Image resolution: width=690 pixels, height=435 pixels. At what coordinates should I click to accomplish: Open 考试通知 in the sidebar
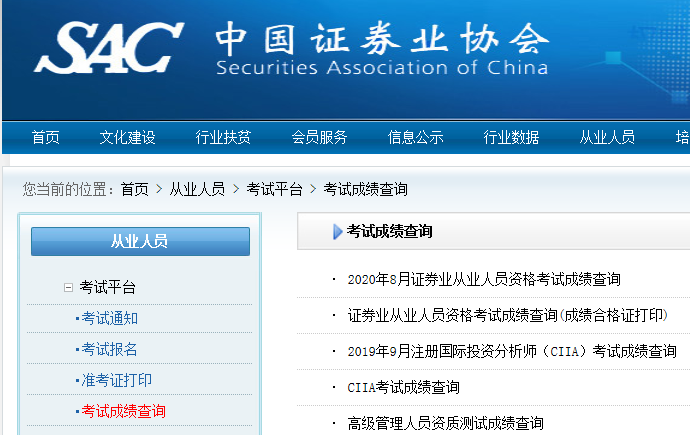coord(110,319)
